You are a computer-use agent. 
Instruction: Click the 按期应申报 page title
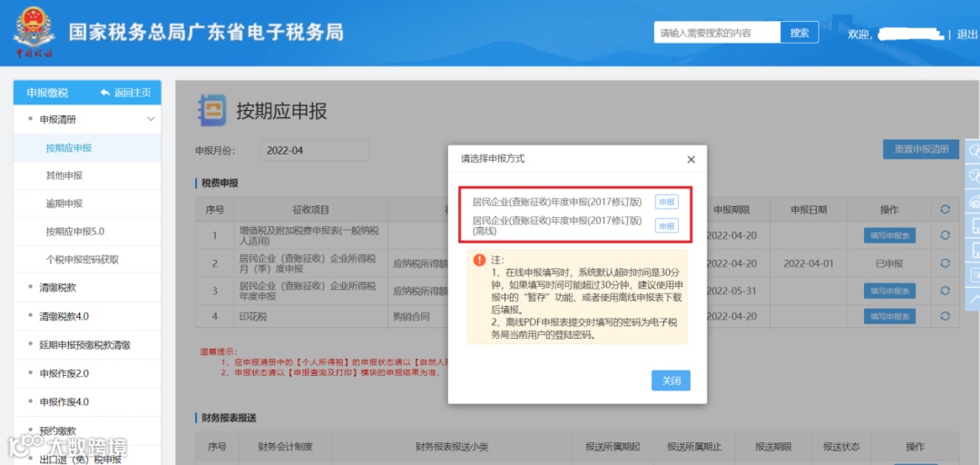(281, 112)
